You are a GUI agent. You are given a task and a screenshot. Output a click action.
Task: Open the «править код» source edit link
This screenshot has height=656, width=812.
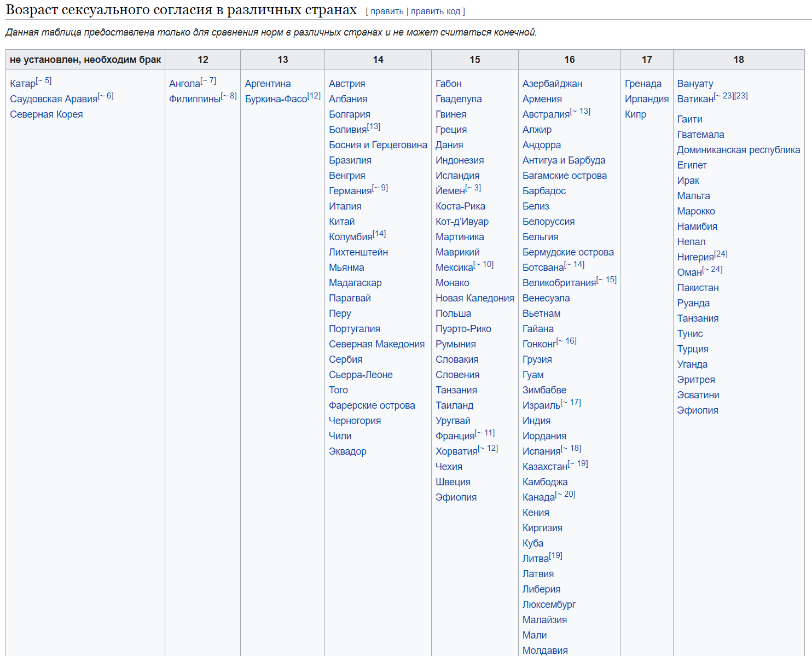[436, 11]
